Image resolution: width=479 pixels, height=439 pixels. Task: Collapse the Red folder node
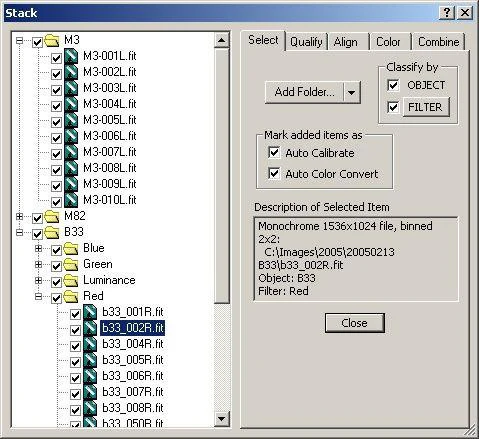click(38, 296)
